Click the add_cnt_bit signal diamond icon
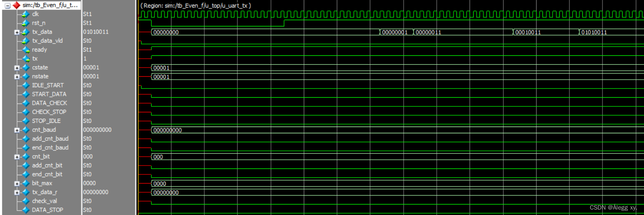 tap(26, 166)
